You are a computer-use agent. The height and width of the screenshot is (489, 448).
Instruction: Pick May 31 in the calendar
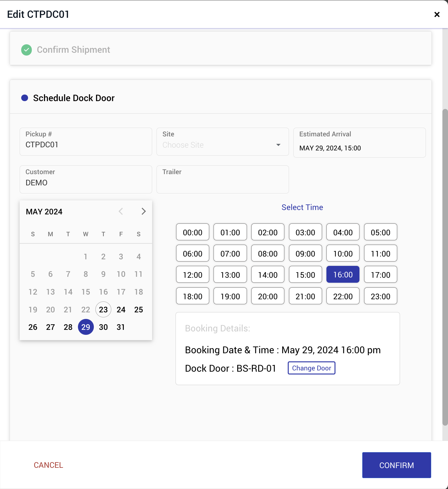tap(121, 327)
